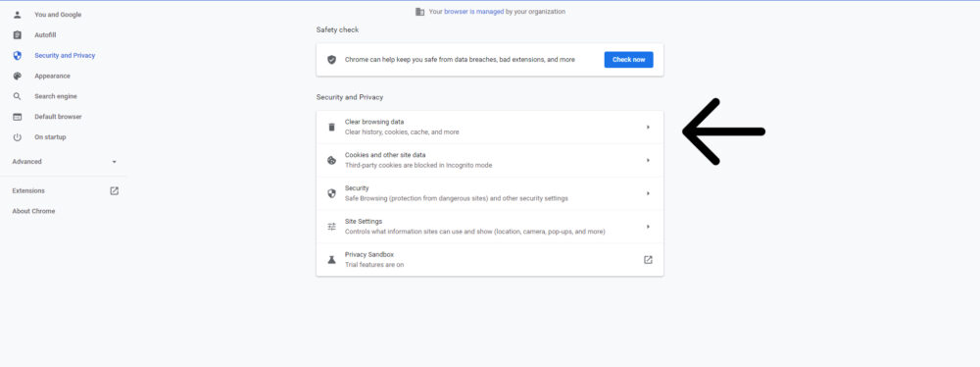The image size is (980, 367).
Task: Click the Appearance palette icon
Action: tap(18, 76)
